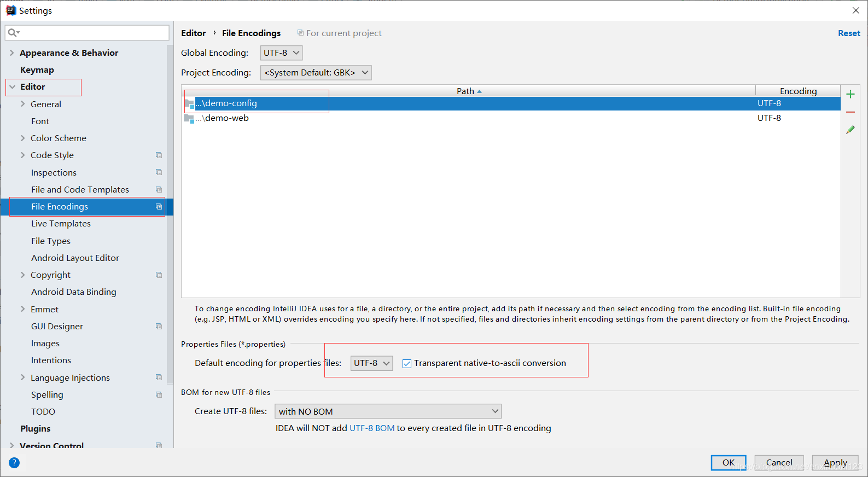Click the OK button
Screen dimensions: 868x477
729,463
